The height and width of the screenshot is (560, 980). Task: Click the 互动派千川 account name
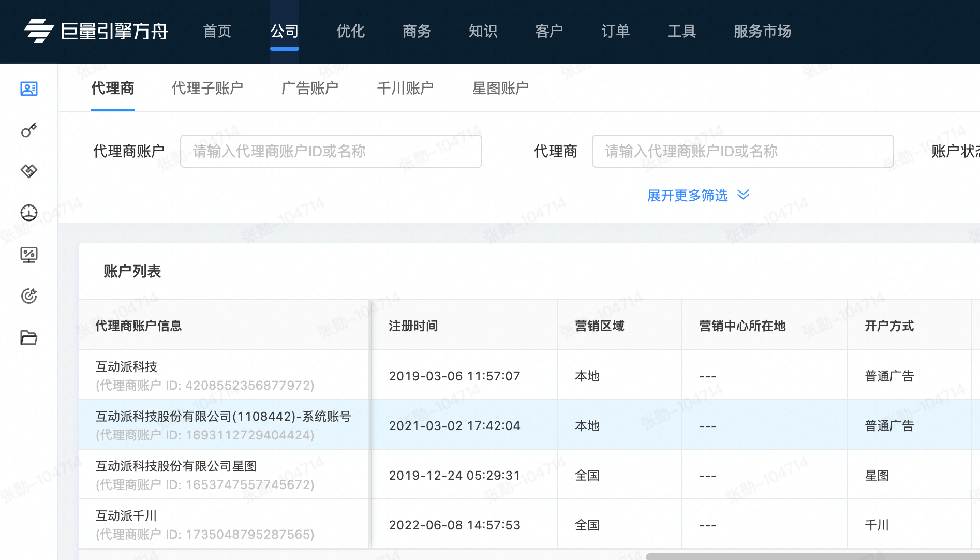click(126, 516)
